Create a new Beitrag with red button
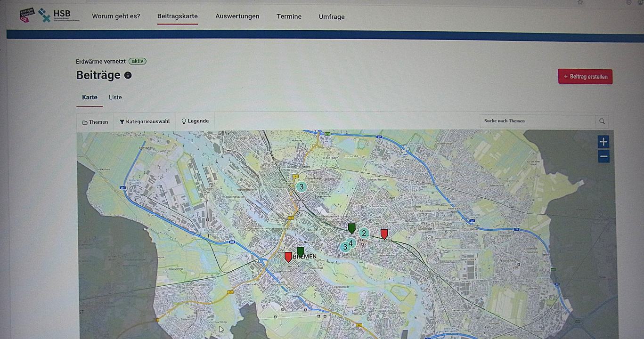Viewport: 644px width, 339px height. point(585,77)
